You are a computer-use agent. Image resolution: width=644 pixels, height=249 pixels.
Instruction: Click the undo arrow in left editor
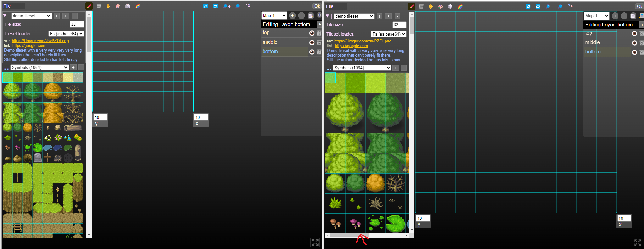(x=206, y=6)
